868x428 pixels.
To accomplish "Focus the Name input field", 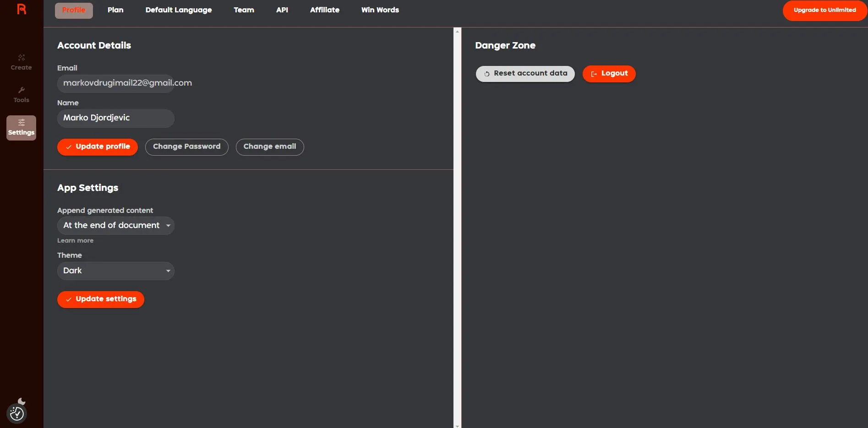I will [x=116, y=118].
